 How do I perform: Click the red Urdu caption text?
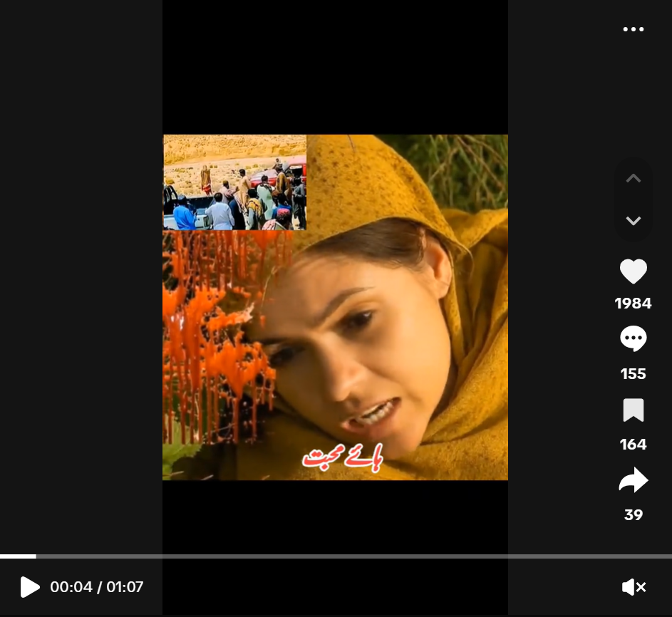[342, 457]
